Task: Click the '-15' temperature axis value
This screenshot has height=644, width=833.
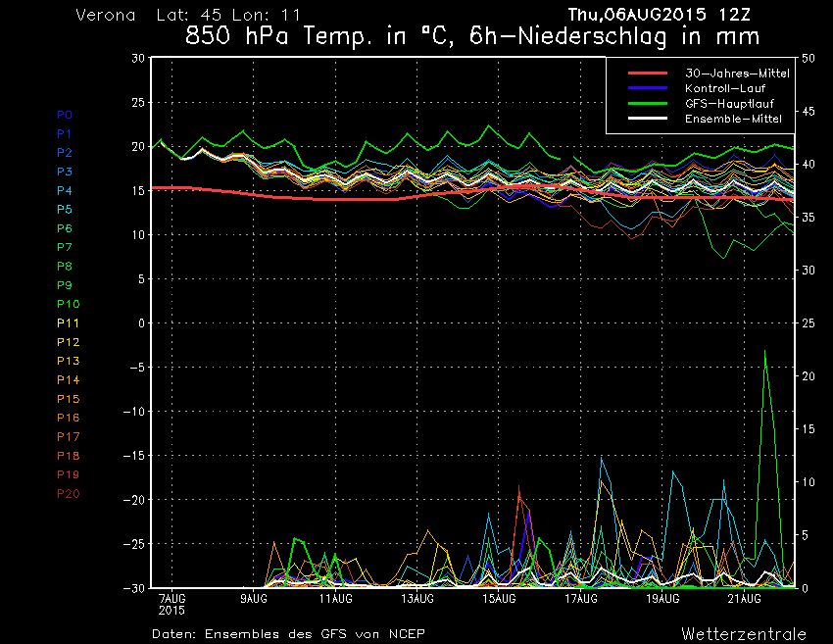Action: (x=134, y=456)
